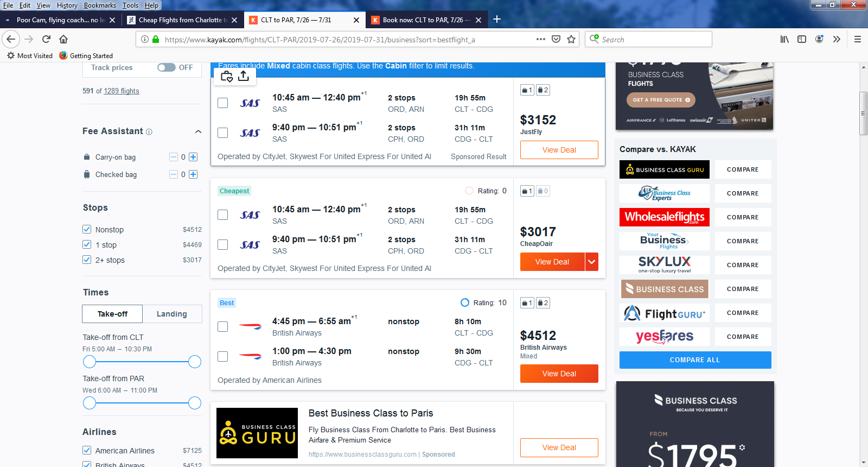Open the Bookmarks menu
The width and height of the screenshot is (868, 467).
click(x=100, y=5)
